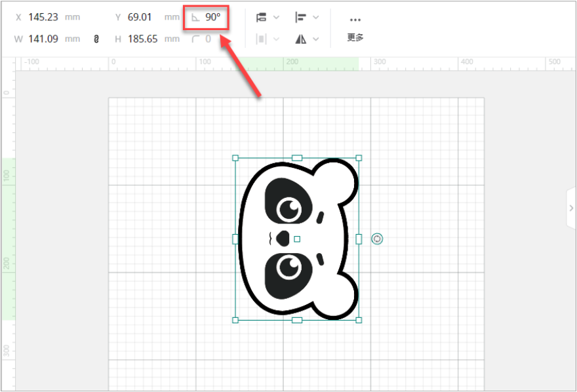Click the width field 141.09
This screenshot has height=392, width=577.
[x=43, y=39]
